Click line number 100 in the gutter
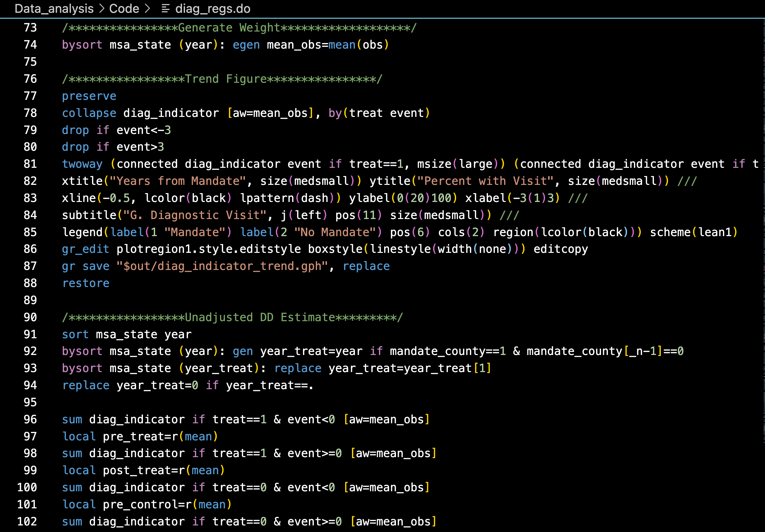Screen dimensions: 765x532 pos(27,487)
